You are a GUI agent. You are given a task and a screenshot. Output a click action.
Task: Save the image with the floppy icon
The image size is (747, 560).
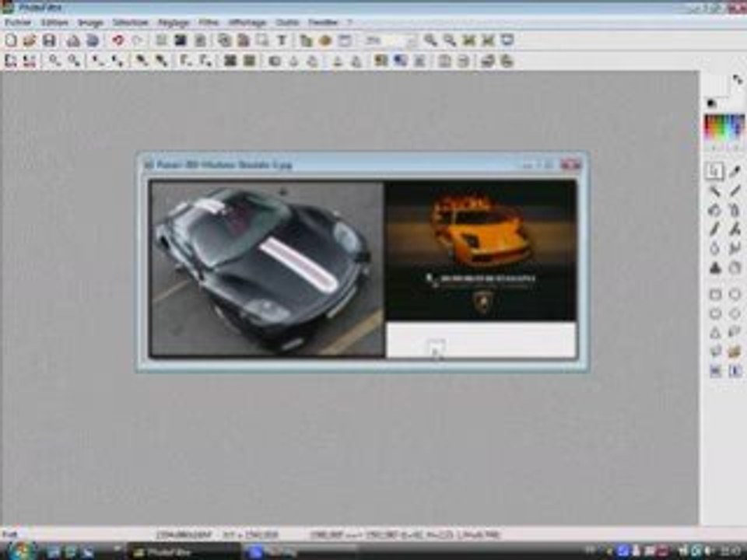[49, 40]
